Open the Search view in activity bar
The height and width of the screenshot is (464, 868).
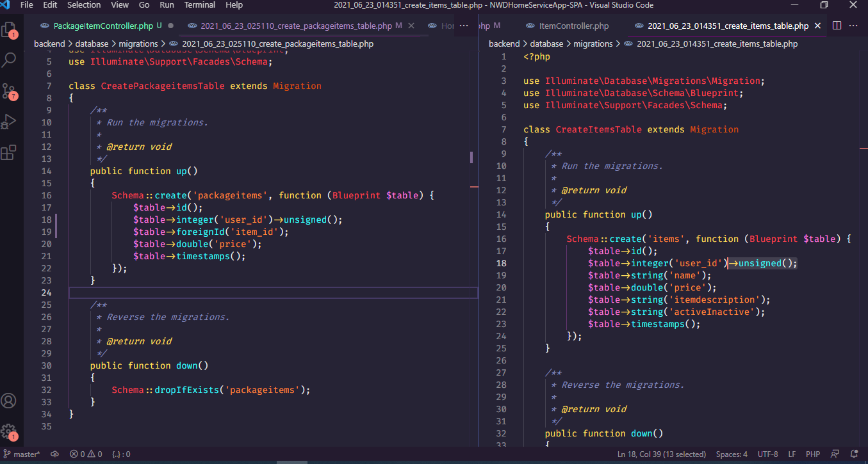9,60
